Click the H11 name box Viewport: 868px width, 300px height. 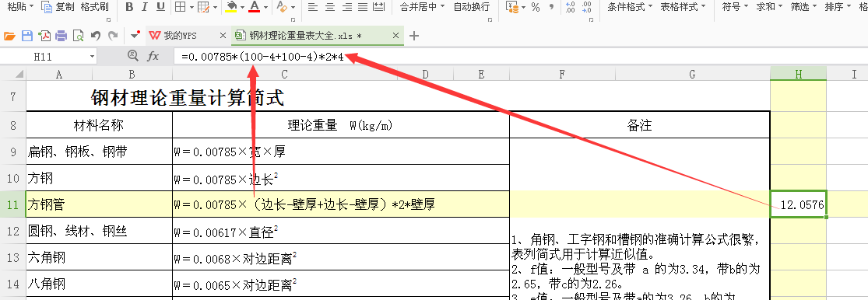(43, 56)
